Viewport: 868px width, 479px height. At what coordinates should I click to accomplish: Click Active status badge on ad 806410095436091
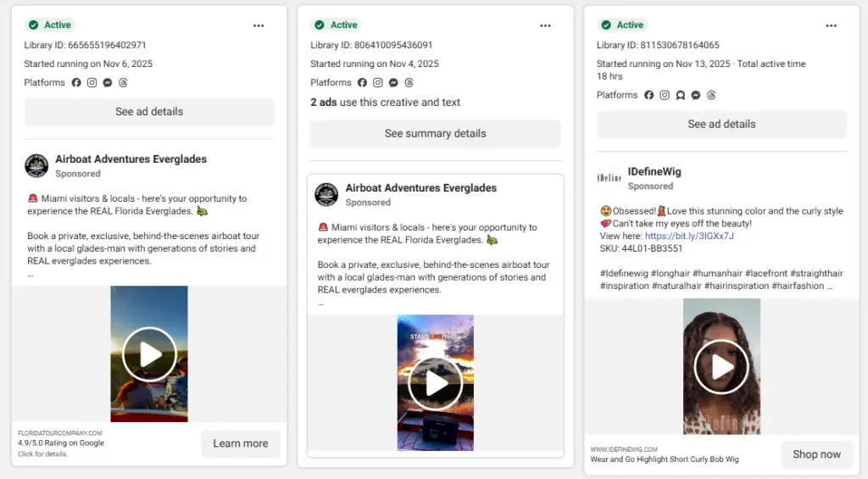[336, 25]
